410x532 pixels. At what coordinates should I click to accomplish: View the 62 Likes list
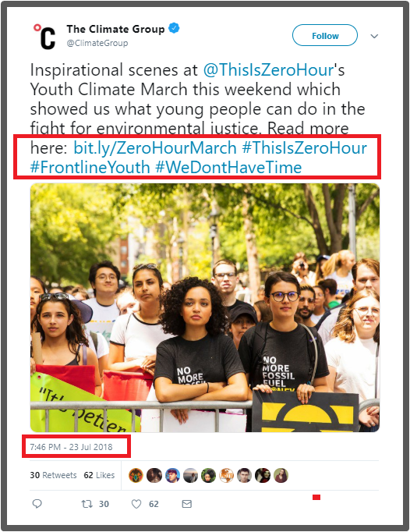click(x=99, y=475)
